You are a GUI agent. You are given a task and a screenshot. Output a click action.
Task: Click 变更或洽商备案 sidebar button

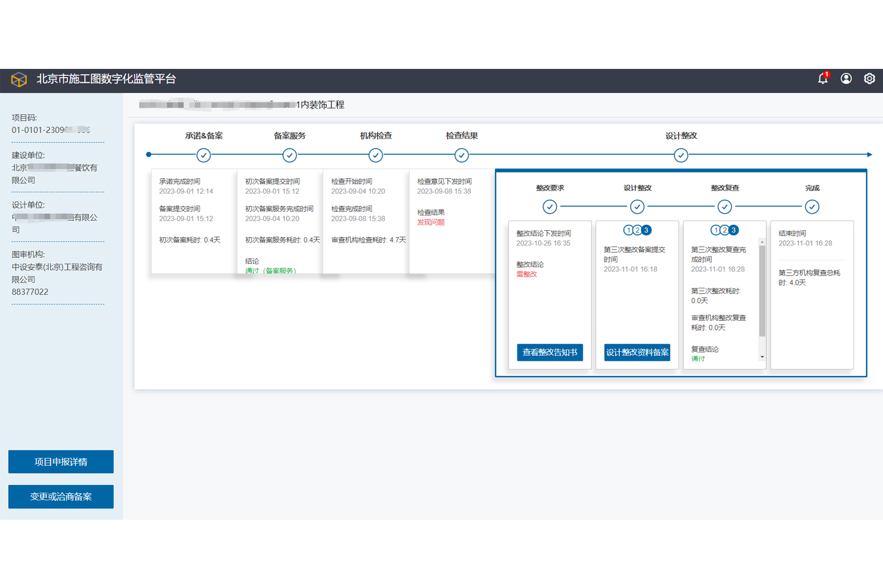(x=61, y=497)
